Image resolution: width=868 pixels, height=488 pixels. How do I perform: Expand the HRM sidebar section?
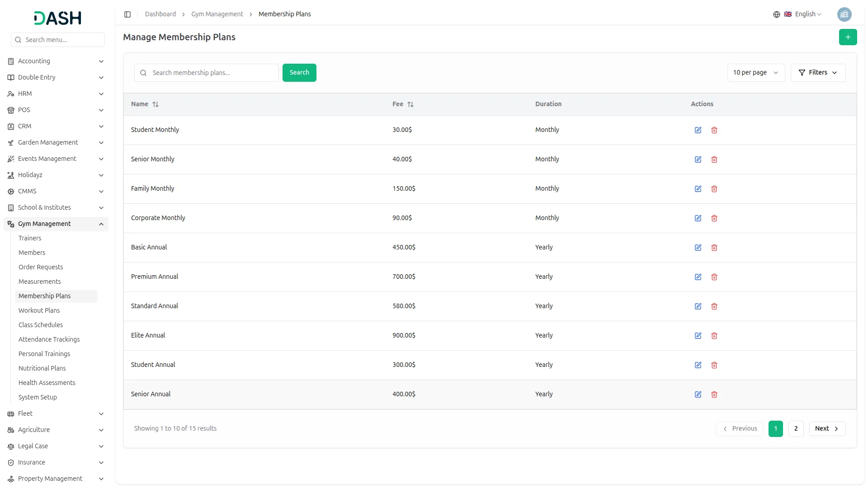55,94
